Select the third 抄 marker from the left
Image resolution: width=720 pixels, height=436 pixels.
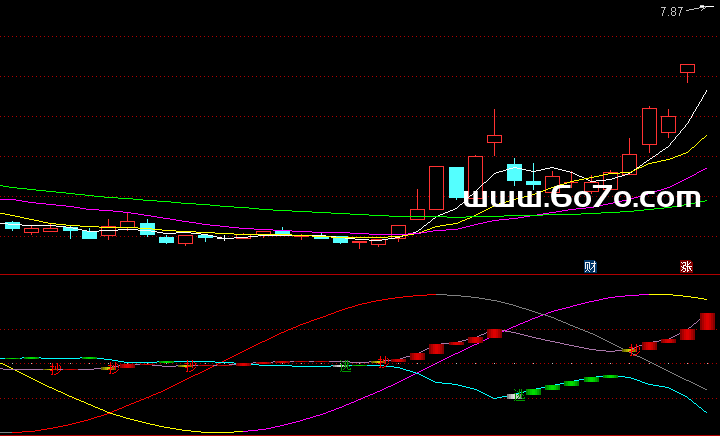pyautogui.click(x=190, y=366)
